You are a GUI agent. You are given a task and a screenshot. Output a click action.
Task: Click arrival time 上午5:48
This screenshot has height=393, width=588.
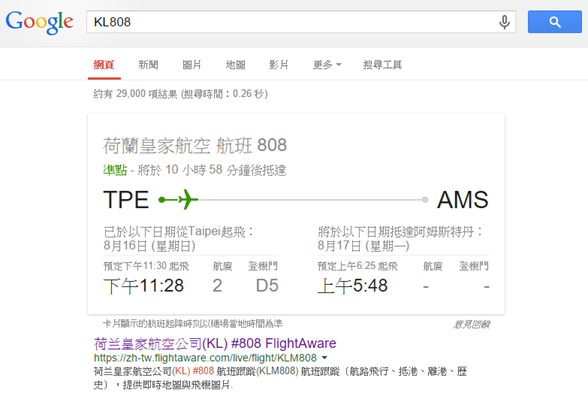[352, 286]
